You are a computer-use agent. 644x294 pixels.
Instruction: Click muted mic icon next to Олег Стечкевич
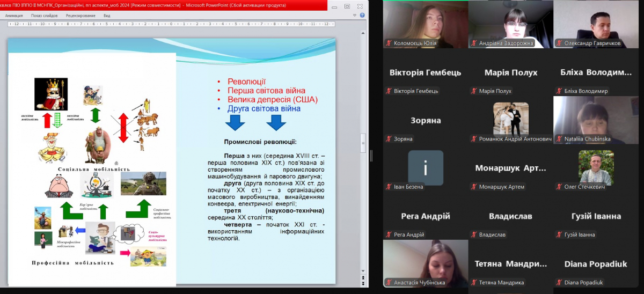[559, 187]
